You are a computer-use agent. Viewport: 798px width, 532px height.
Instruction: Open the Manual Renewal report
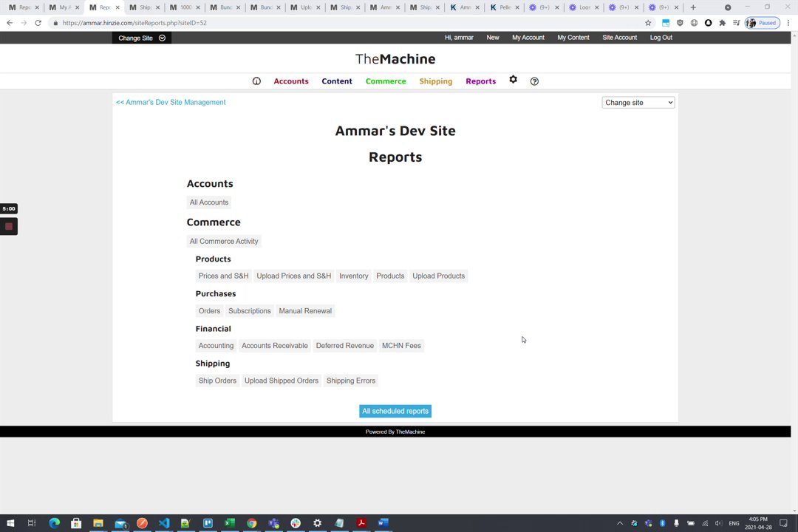pyautogui.click(x=305, y=311)
